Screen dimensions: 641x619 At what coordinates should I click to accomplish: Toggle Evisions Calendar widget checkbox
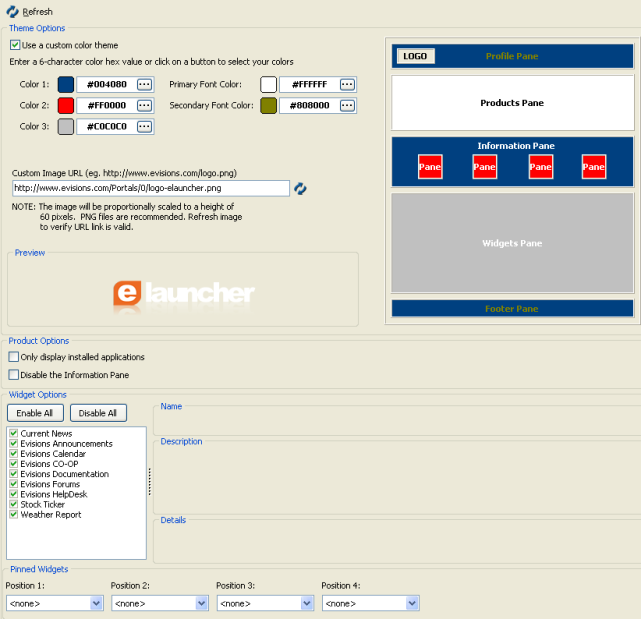click(13, 454)
